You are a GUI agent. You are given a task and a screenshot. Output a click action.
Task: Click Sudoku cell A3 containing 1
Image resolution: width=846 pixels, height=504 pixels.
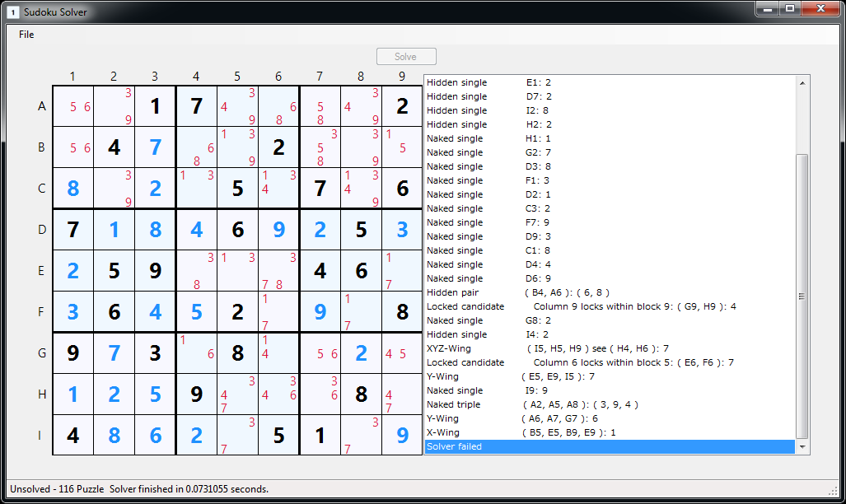pos(156,106)
